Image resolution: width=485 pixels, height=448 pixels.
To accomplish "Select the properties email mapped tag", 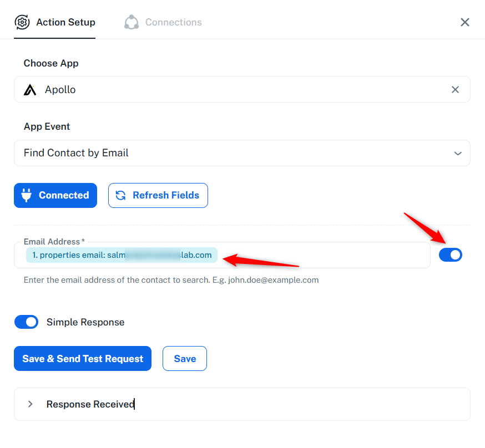I will 122,255.
